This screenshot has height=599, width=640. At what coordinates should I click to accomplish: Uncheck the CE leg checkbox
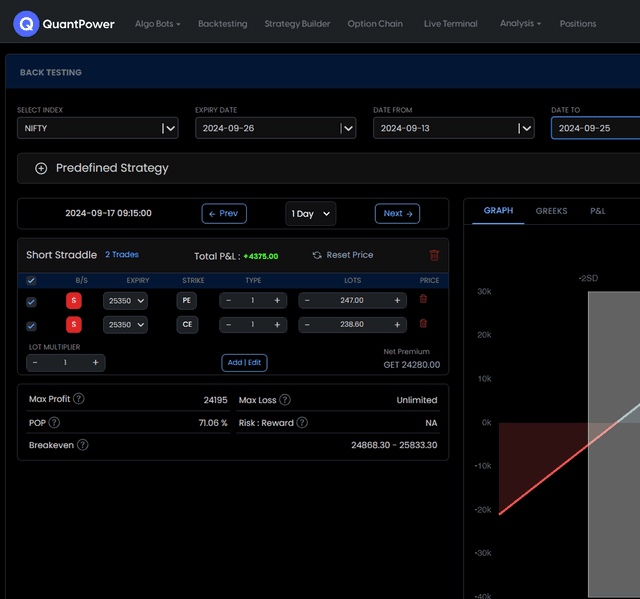(31, 325)
